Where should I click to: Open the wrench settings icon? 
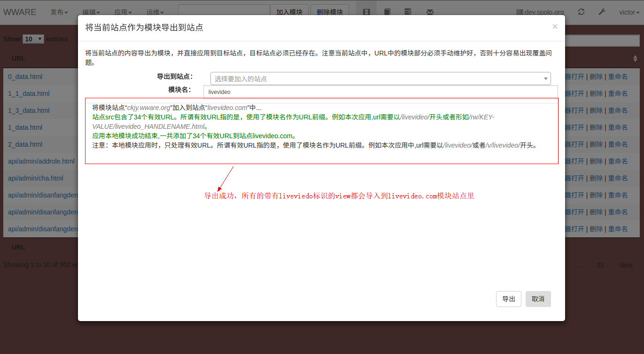point(602,12)
